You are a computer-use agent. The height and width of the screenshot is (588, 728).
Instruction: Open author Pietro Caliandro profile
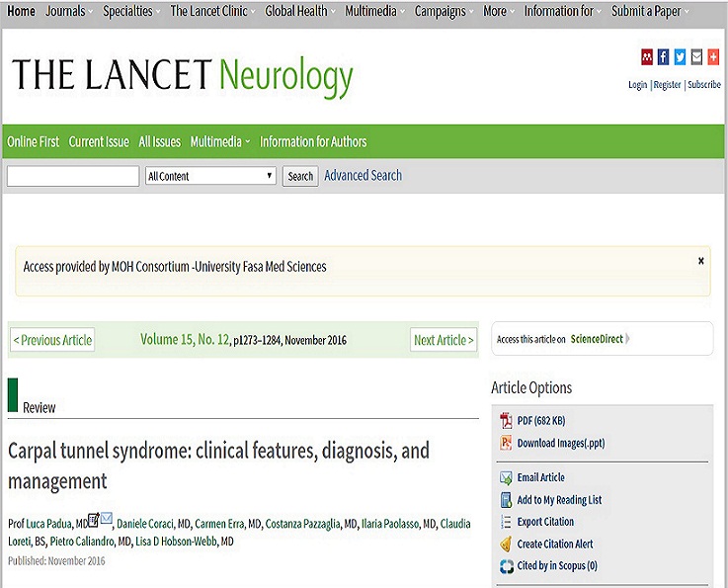click(x=82, y=542)
